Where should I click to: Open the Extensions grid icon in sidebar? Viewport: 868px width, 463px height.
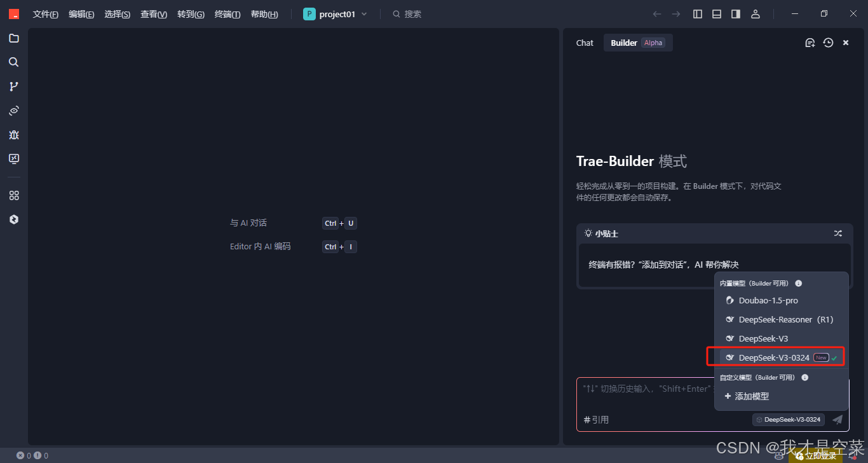14,195
